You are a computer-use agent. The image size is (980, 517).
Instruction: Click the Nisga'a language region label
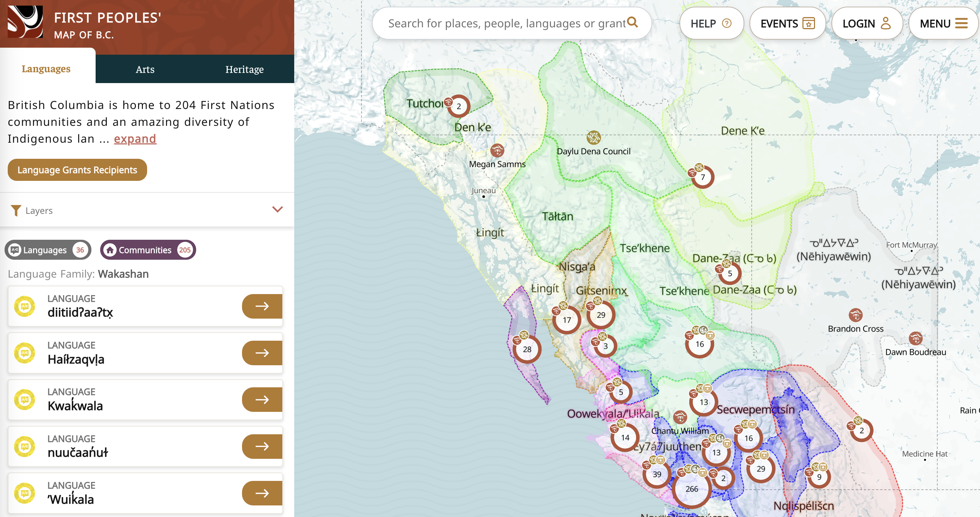point(577,266)
